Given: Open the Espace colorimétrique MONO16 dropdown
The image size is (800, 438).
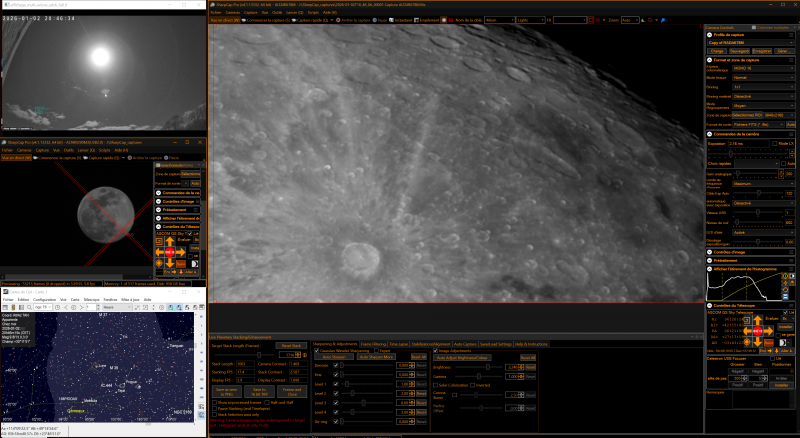Looking at the screenshot, I should [x=763, y=68].
